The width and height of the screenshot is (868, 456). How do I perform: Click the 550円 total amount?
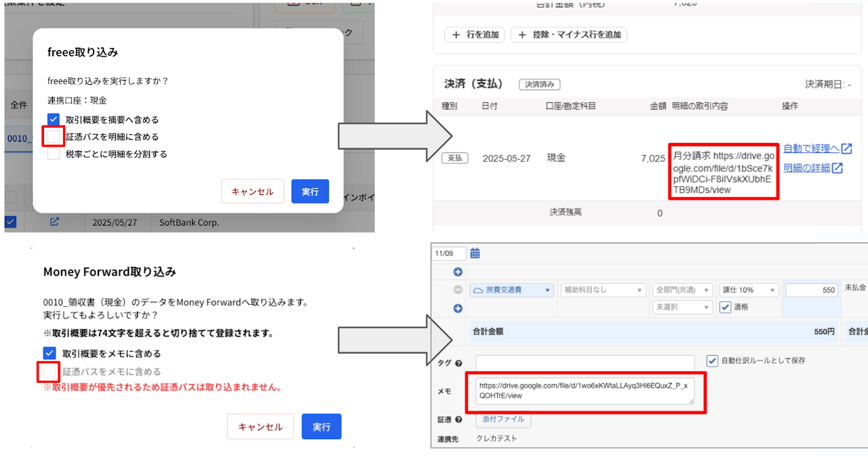[824, 332]
